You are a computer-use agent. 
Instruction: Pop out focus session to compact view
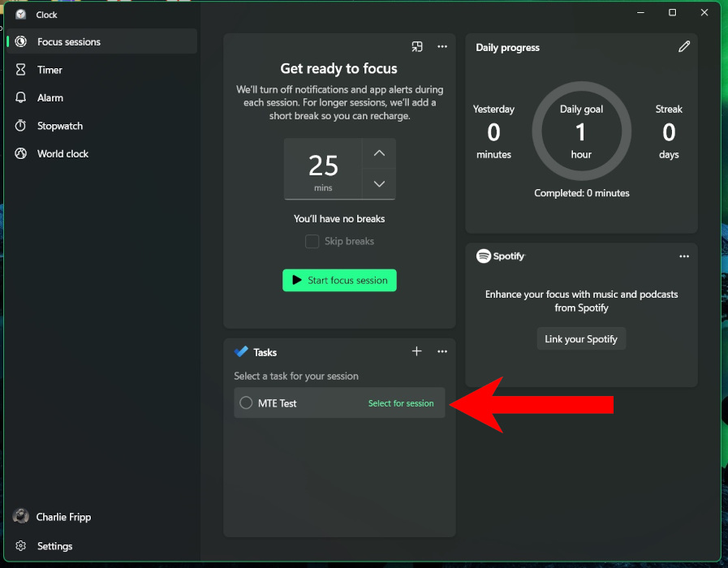coord(417,47)
